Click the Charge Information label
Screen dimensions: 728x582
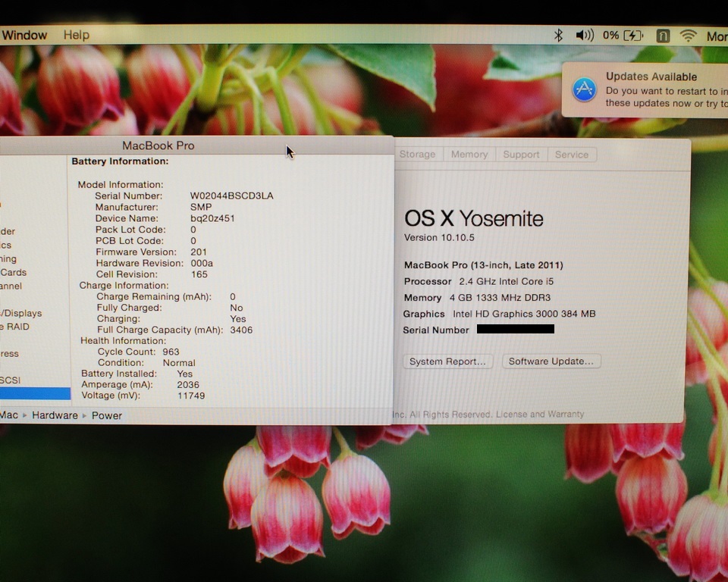(124, 286)
